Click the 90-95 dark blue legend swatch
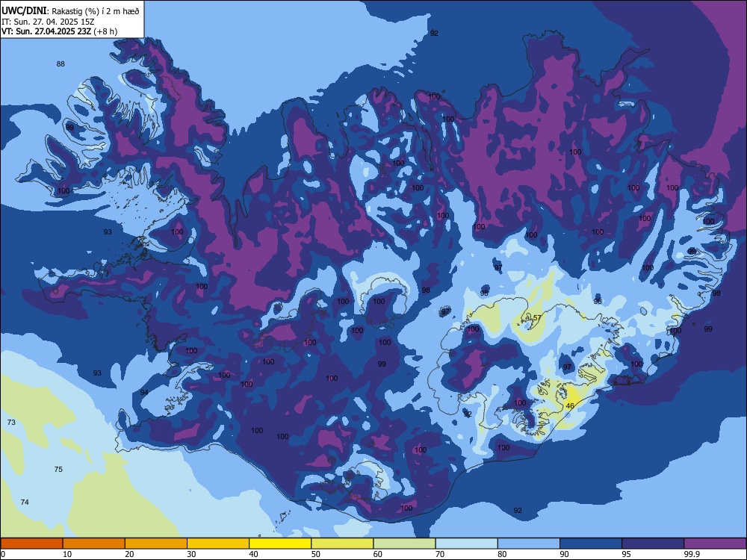This screenshot has height=560, width=747. click(x=591, y=544)
